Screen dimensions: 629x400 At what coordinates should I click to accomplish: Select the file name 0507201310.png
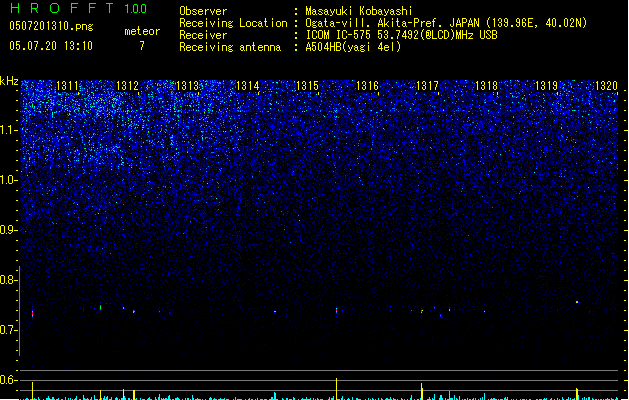51,26
